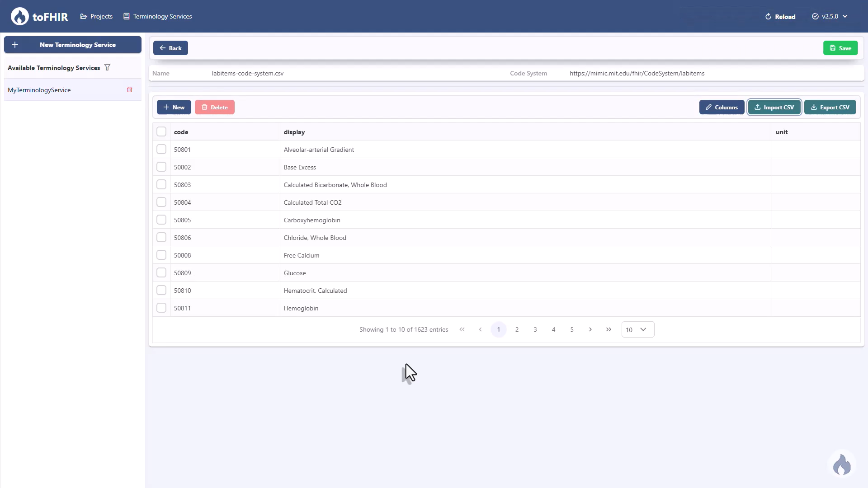Click the plus icon to add a terminology service

(x=14, y=45)
